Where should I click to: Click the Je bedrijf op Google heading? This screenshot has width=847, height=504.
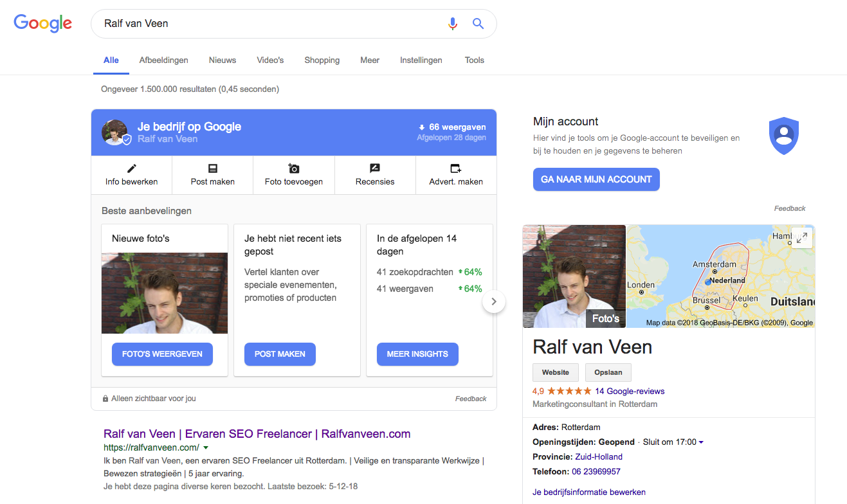coord(189,127)
